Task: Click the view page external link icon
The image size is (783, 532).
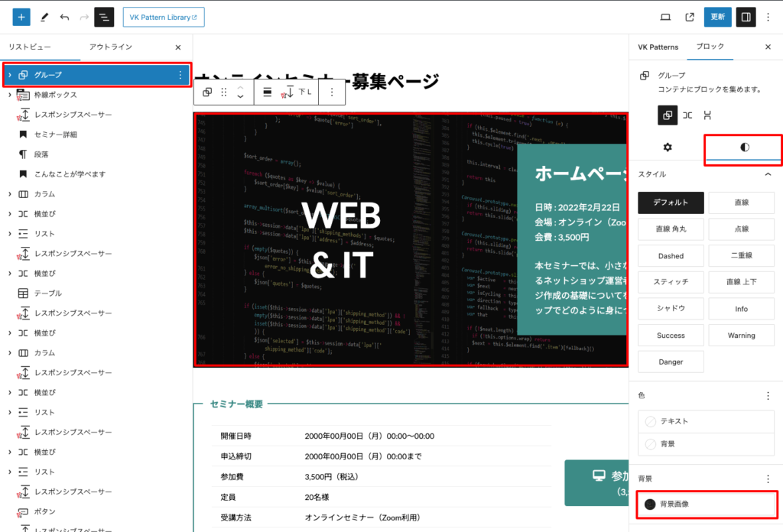Action: pos(690,17)
